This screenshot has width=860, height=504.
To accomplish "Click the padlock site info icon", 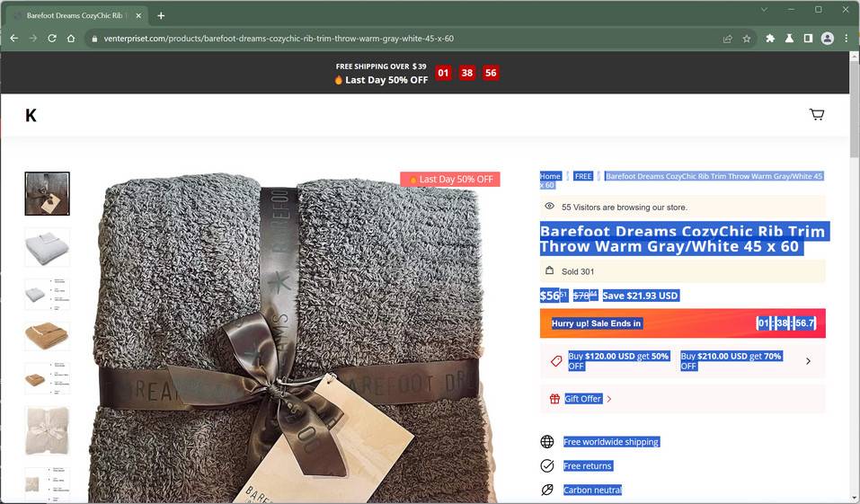I will tap(94, 39).
